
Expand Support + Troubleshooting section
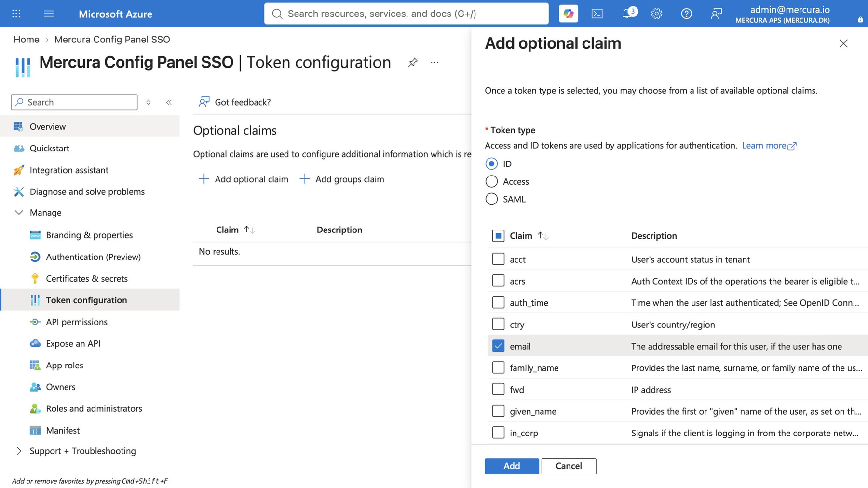pyautogui.click(x=19, y=451)
